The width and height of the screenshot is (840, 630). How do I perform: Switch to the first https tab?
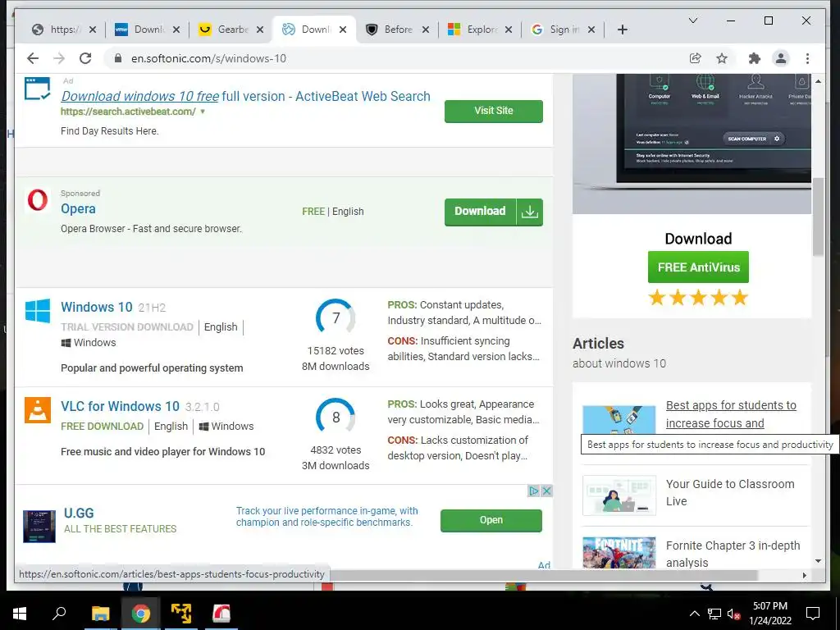pos(57,30)
